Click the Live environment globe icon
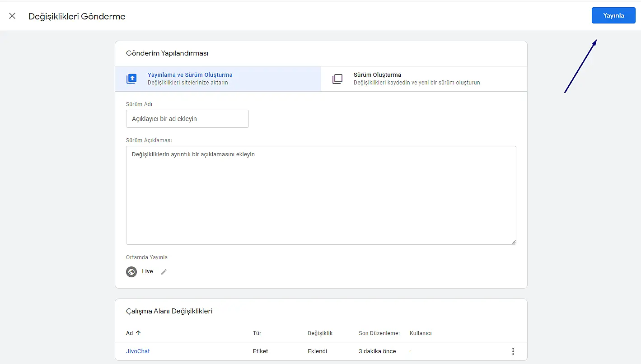The image size is (641, 364). pyautogui.click(x=131, y=272)
